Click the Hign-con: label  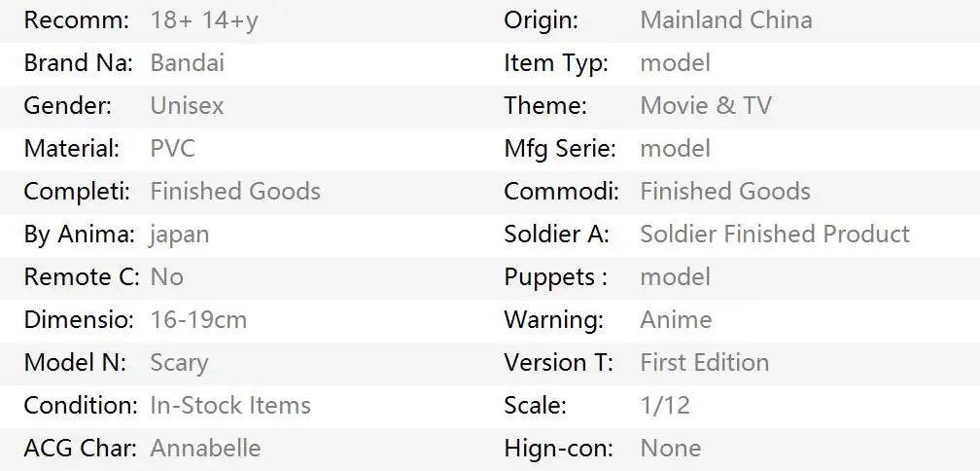coord(558,449)
